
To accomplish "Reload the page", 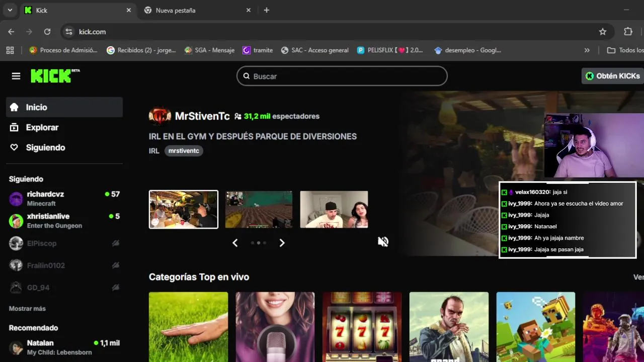I will (47, 32).
